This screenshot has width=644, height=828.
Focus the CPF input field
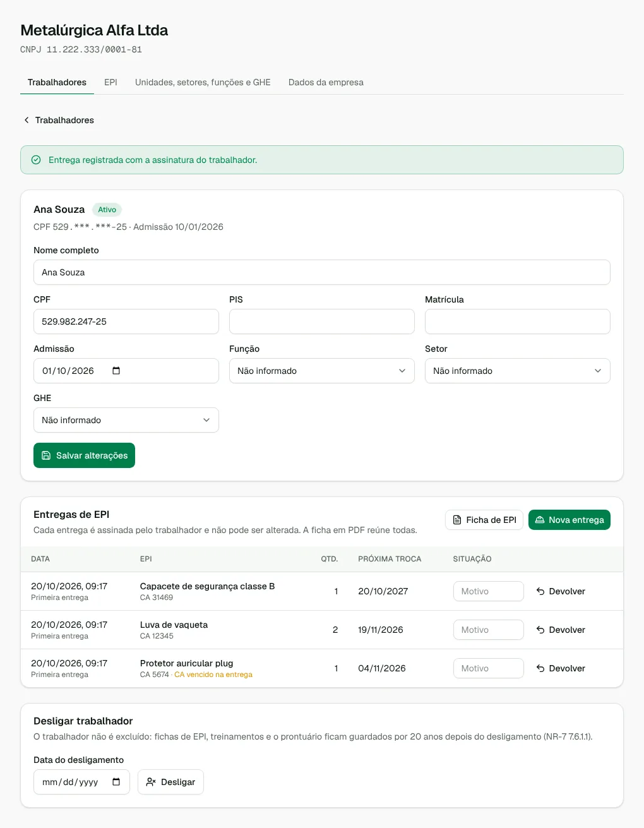tap(126, 321)
